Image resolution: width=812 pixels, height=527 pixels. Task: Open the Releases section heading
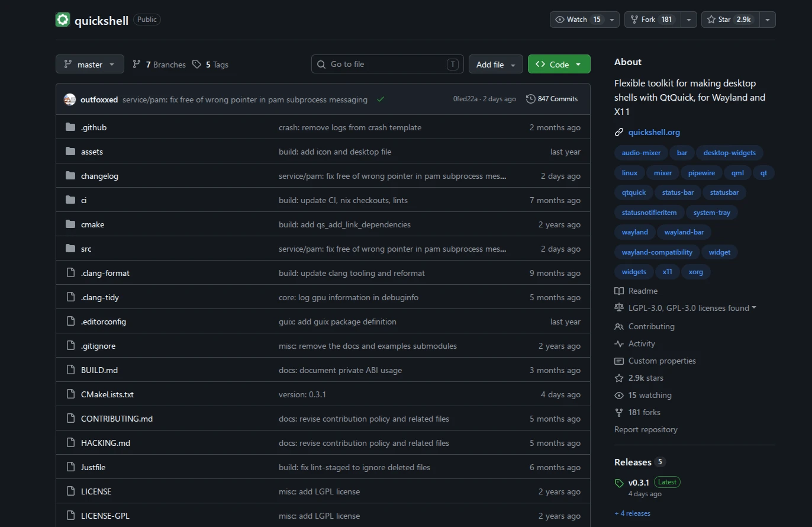tap(633, 462)
